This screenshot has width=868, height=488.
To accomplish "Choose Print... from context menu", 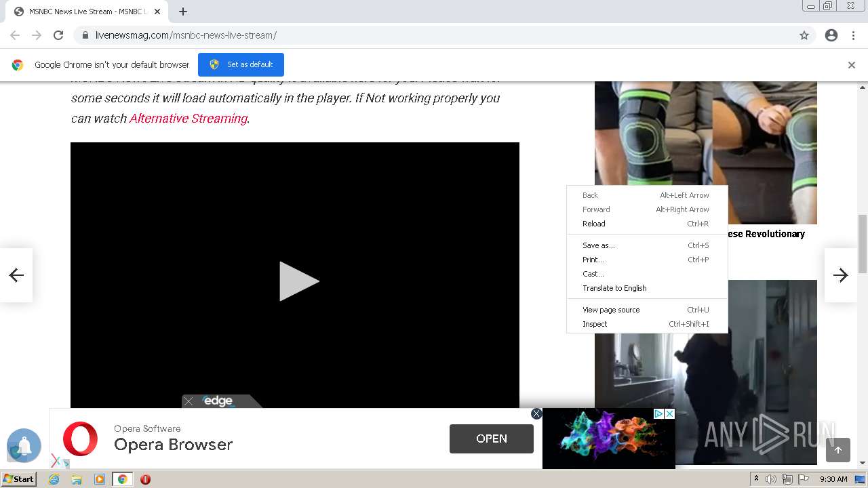I will pyautogui.click(x=647, y=260).
